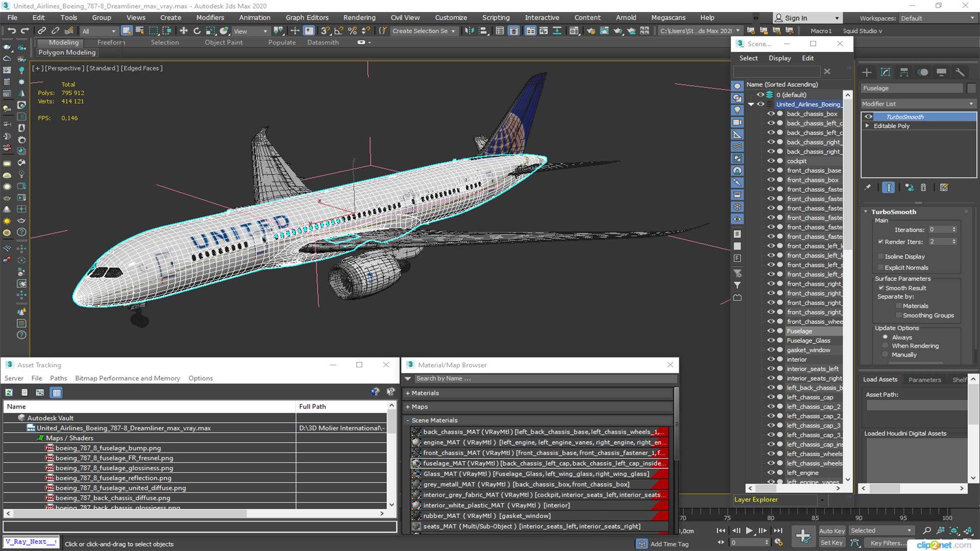Open the Rendering menu

pyautogui.click(x=359, y=17)
